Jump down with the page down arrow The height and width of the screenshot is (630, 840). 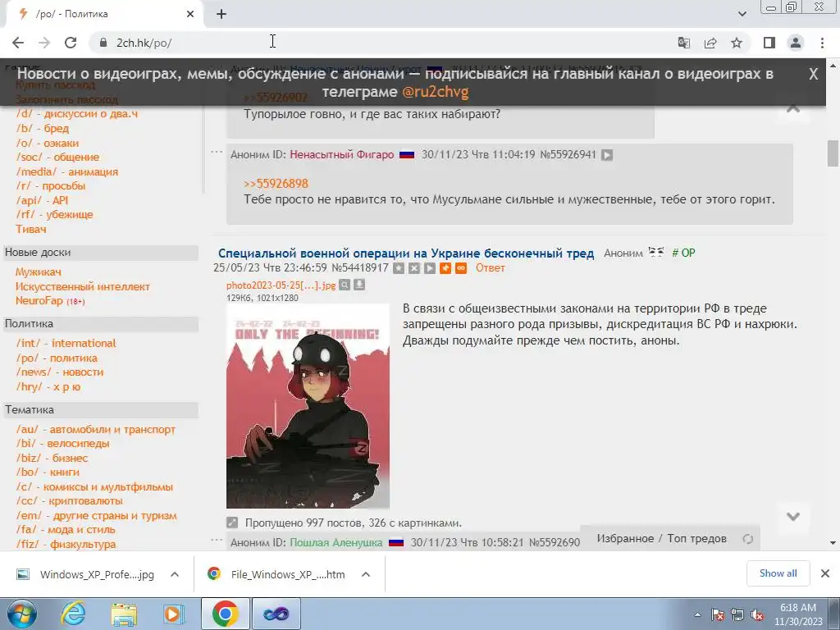point(793,517)
